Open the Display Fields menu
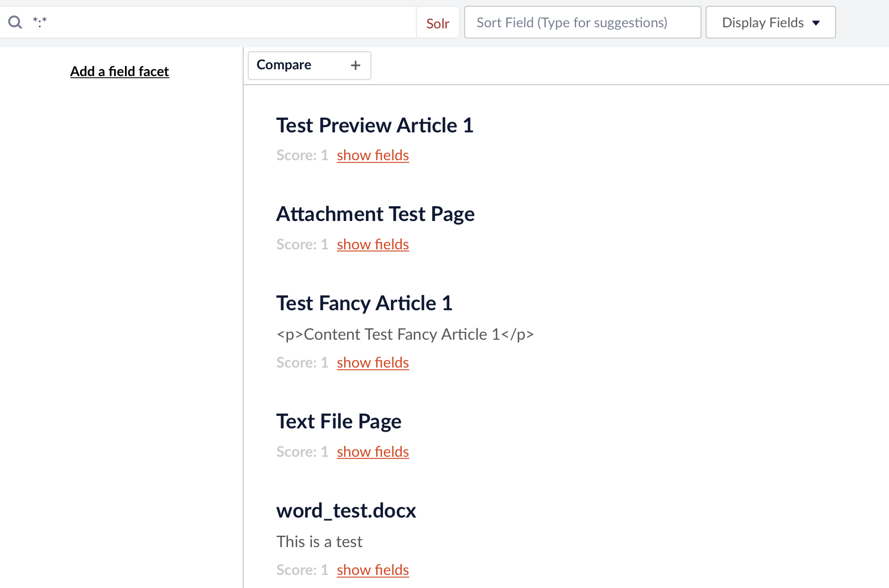The height and width of the screenshot is (588, 889). pyautogui.click(x=770, y=22)
